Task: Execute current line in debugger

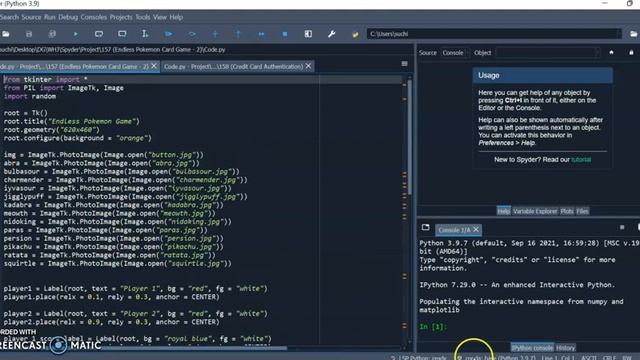Action: [x=192, y=34]
